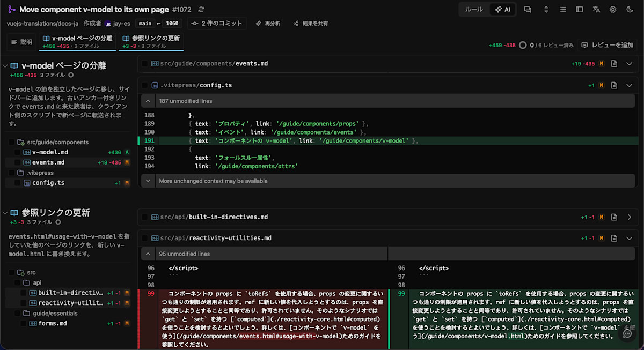Select reactivity-utilit… in the sidebar tree
Image resolution: width=644 pixels, height=350 pixels.
pyautogui.click(x=68, y=303)
